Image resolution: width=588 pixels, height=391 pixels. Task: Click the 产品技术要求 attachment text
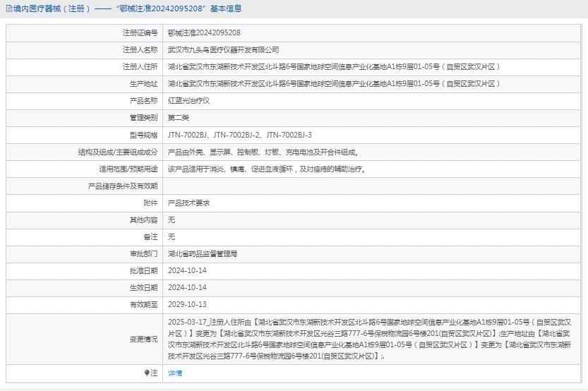pos(188,203)
